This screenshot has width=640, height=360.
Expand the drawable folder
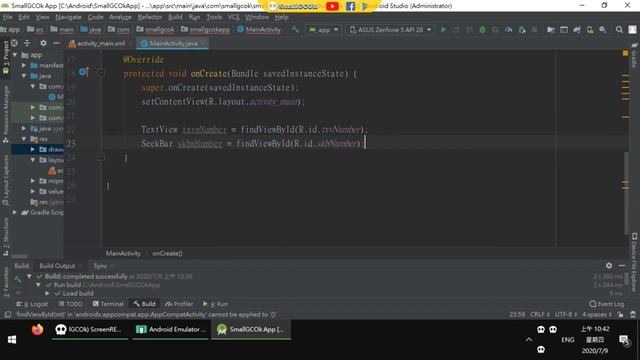click(x=33, y=149)
